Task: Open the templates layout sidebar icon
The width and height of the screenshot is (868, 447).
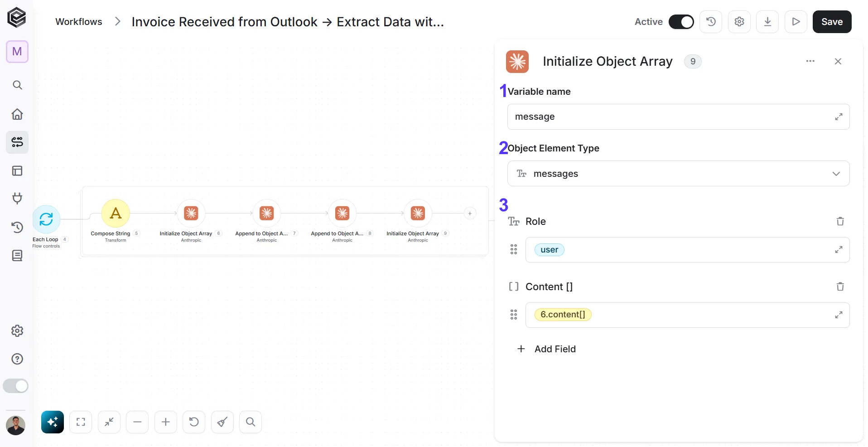Action: pos(17,171)
